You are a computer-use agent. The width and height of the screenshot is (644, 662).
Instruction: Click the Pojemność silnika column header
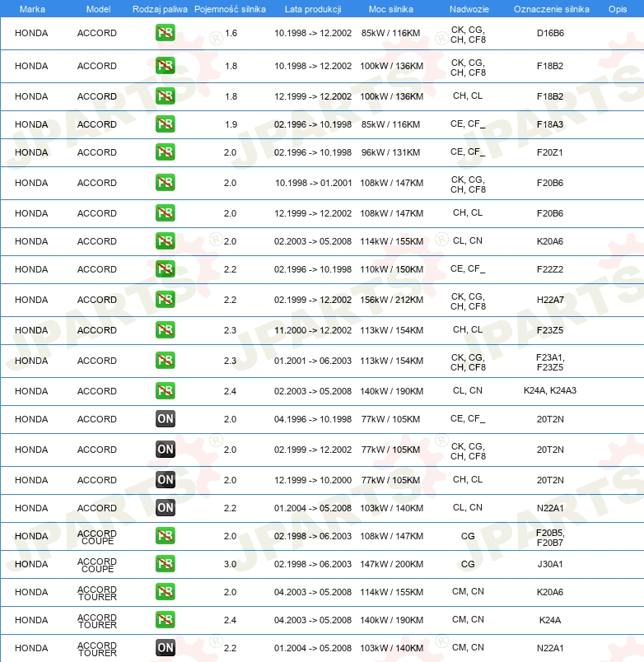click(230, 9)
